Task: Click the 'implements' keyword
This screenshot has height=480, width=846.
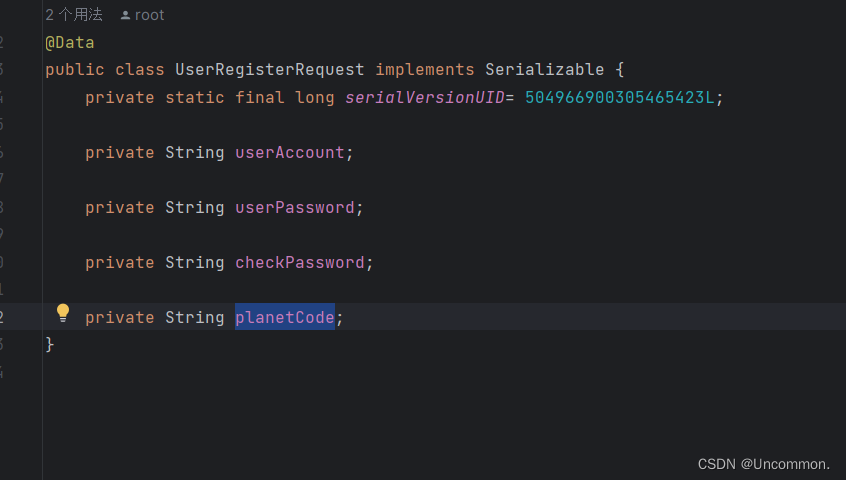Action: pos(425,70)
